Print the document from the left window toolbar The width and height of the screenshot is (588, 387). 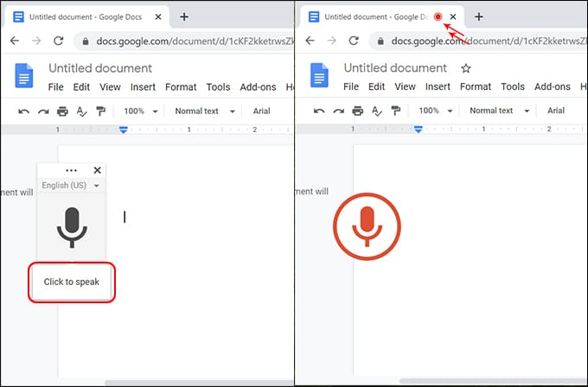click(x=62, y=111)
